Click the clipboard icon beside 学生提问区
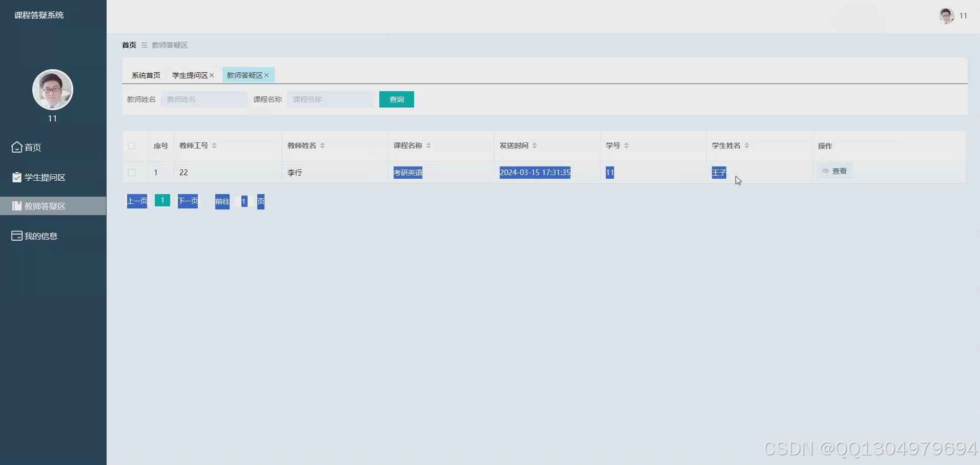This screenshot has width=980, height=465. point(17,177)
